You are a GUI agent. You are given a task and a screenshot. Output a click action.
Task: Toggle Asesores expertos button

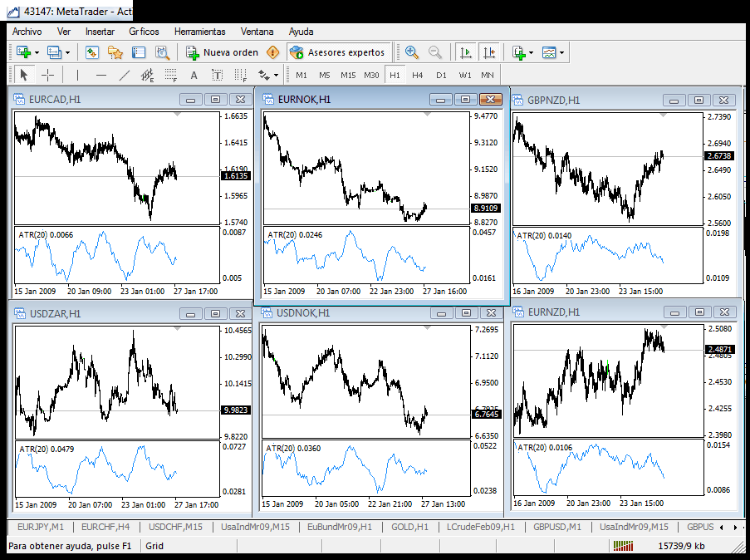(x=337, y=52)
